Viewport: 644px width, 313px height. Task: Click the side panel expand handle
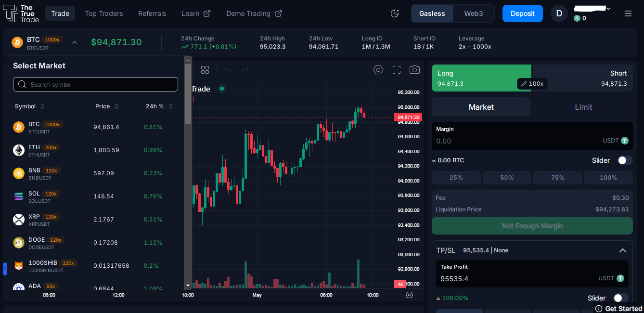point(5,269)
